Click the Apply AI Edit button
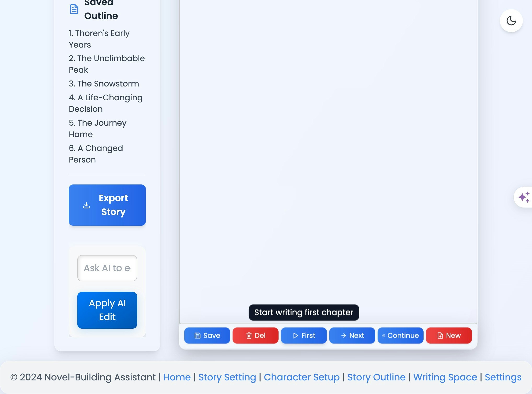The width and height of the screenshot is (532, 394). click(x=107, y=310)
